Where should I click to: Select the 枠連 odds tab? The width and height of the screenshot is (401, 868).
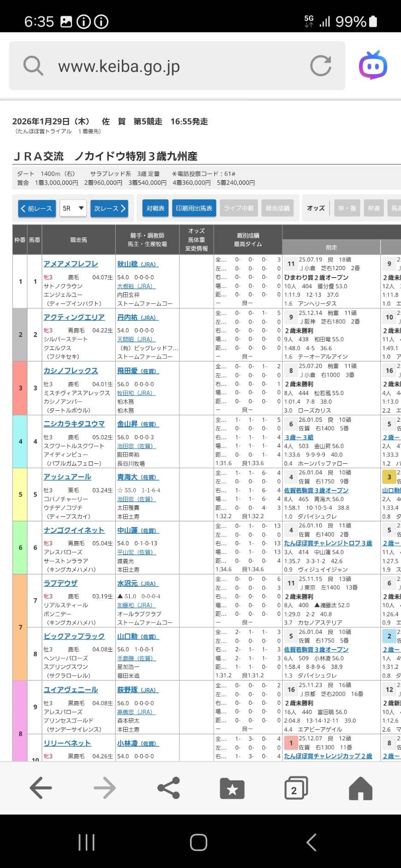tap(374, 208)
